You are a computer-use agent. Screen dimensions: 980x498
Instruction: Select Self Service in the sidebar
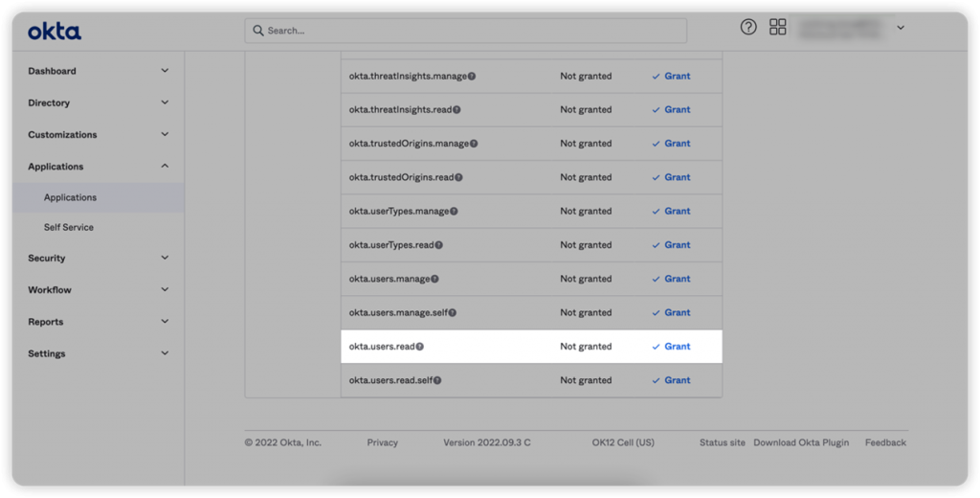click(69, 228)
